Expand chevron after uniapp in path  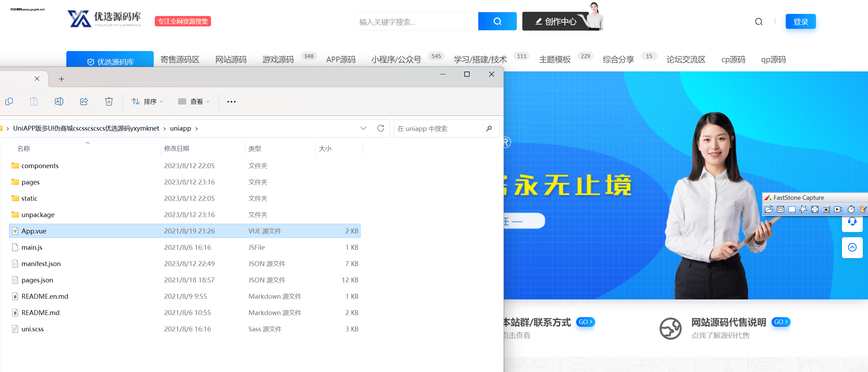point(196,129)
